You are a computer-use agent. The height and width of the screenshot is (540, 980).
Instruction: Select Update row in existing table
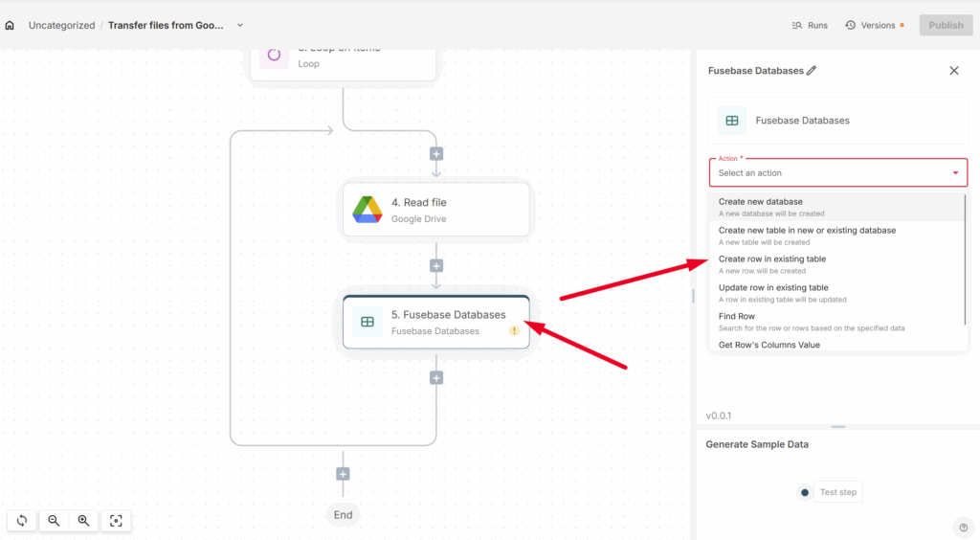coord(773,288)
